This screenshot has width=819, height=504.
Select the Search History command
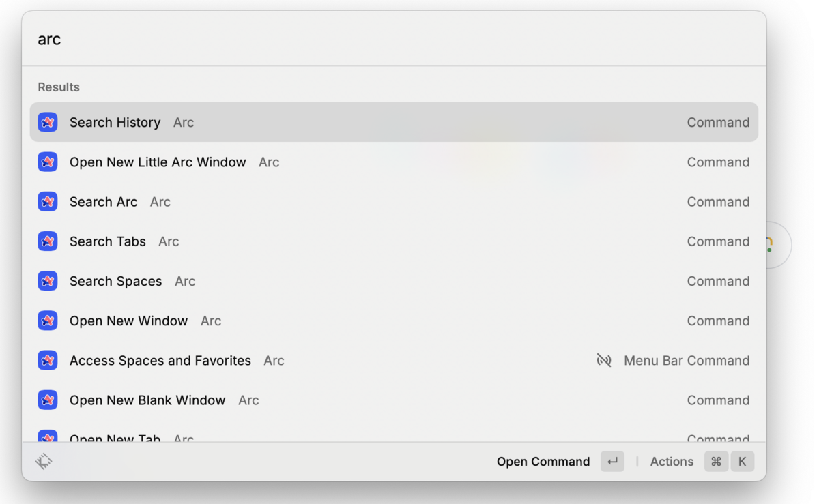click(x=394, y=122)
